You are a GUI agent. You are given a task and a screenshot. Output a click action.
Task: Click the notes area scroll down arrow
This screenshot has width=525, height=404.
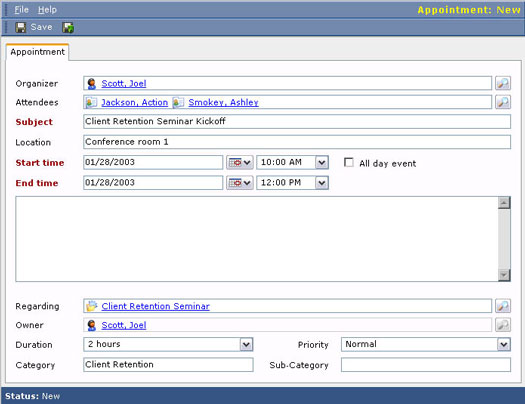[x=504, y=275]
